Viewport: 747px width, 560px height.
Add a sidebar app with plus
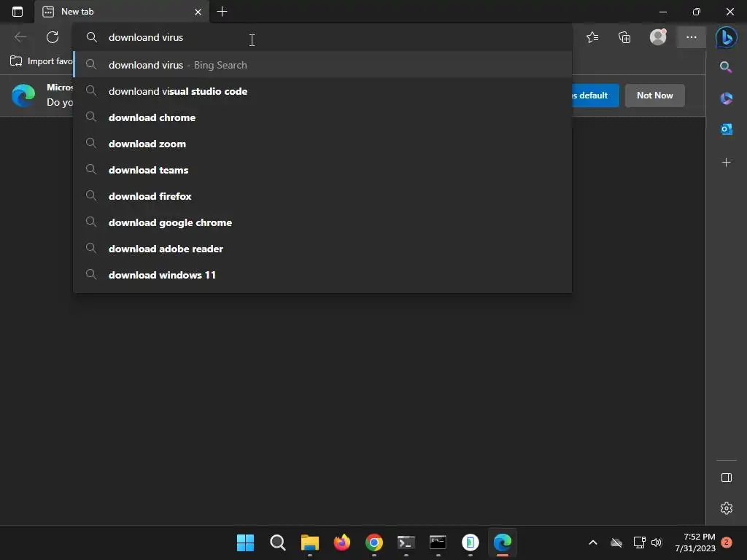click(x=726, y=163)
